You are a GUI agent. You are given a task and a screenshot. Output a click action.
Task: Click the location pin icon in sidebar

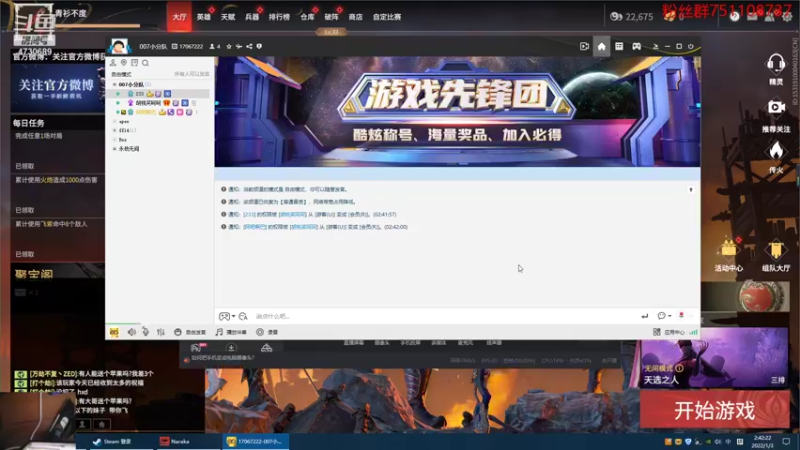coord(123,63)
